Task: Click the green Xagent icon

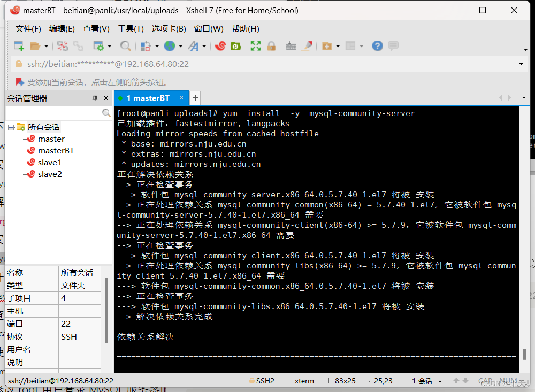Action: (x=236, y=45)
